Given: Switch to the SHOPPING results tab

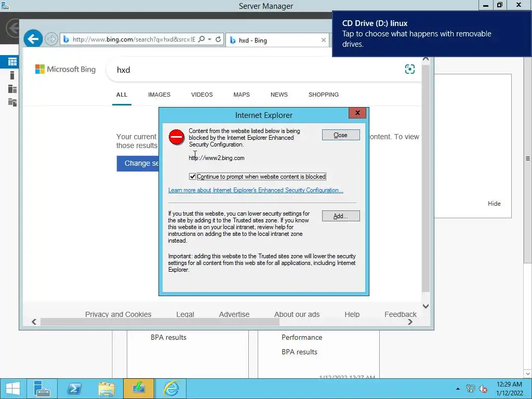Looking at the screenshot, I should coord(323,95).
